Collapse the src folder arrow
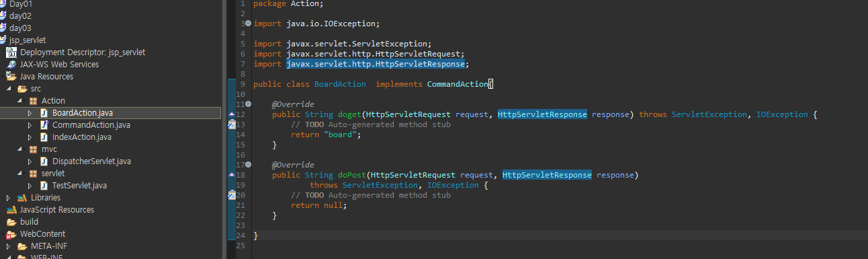The image size is (868, 259). (x=9, y=89)
